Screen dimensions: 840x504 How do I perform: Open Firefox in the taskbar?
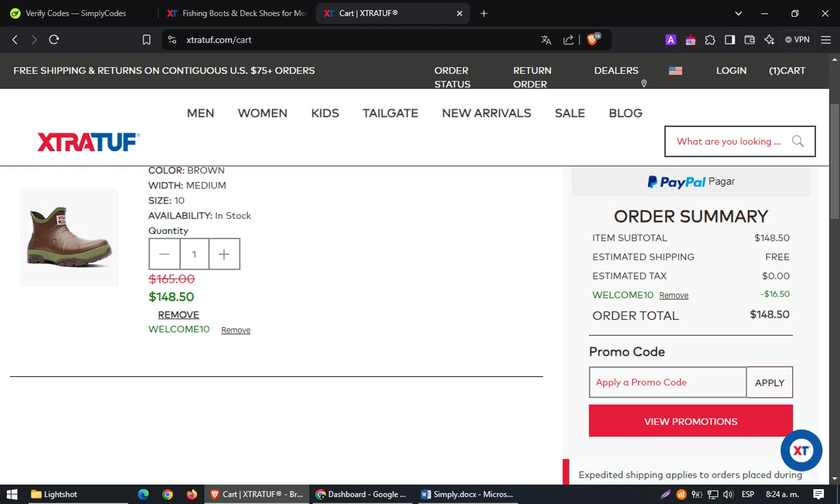point(192,494)
